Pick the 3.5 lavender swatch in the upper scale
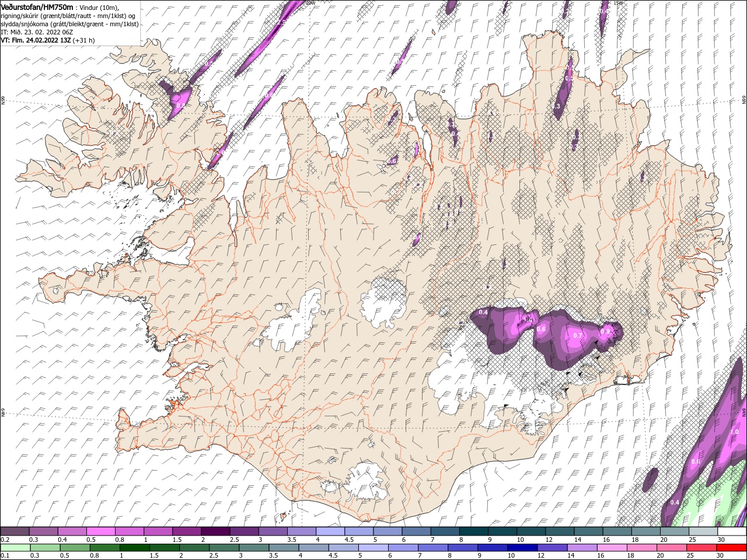This screenshot has width=747, height=560. (x=302, y=531)
